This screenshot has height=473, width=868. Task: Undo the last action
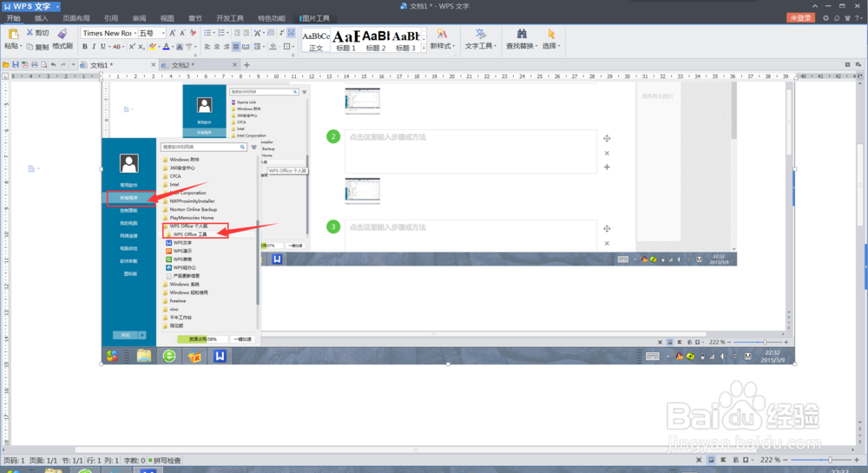pyautogui.click(x=53, y=65)
